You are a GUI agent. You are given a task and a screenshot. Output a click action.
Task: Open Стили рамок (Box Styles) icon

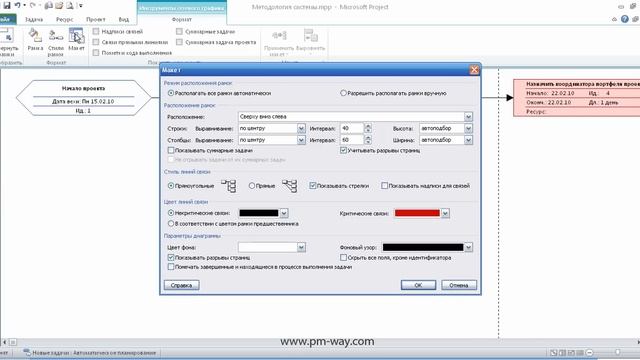(x=56, y=42)
